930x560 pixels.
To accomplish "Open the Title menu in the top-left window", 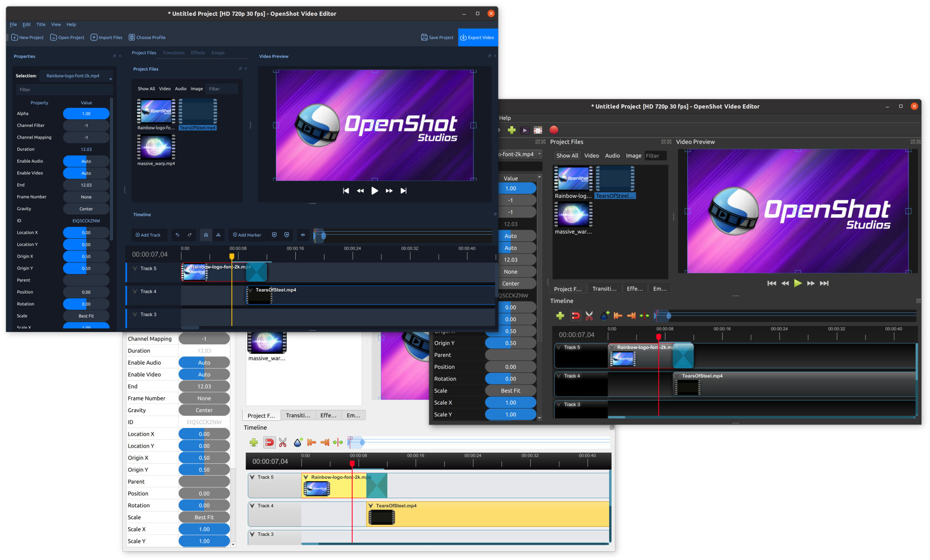I will click(x=40, y=25).
